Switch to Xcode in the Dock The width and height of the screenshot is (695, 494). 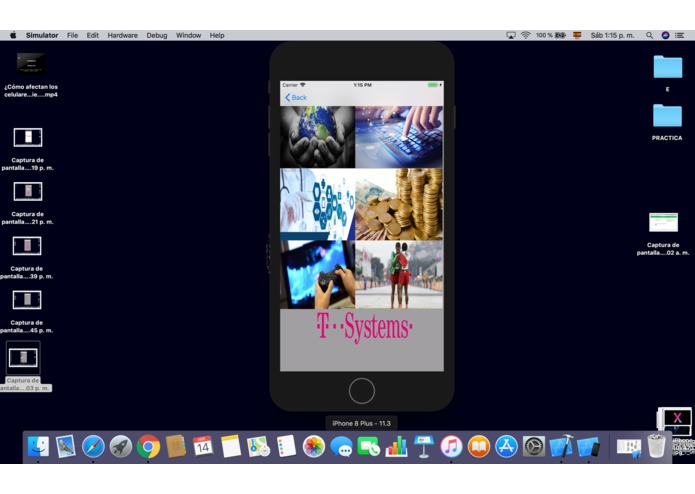coord(561,447)
